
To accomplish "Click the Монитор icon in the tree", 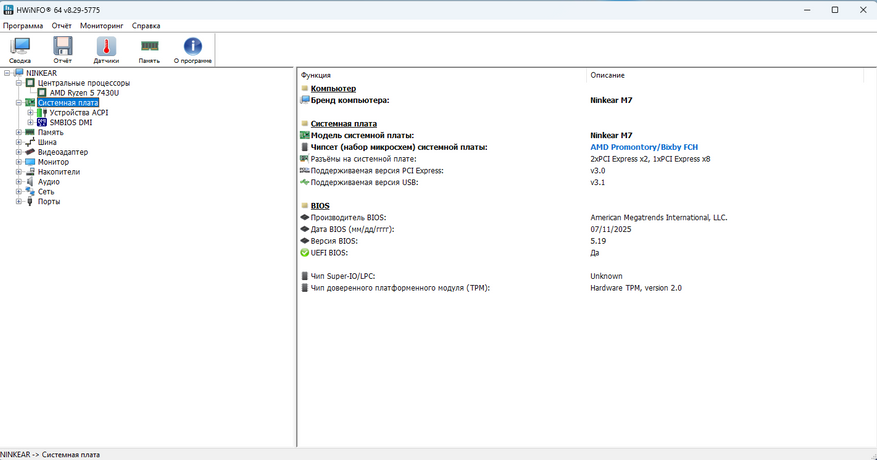I will click(30, 162).
